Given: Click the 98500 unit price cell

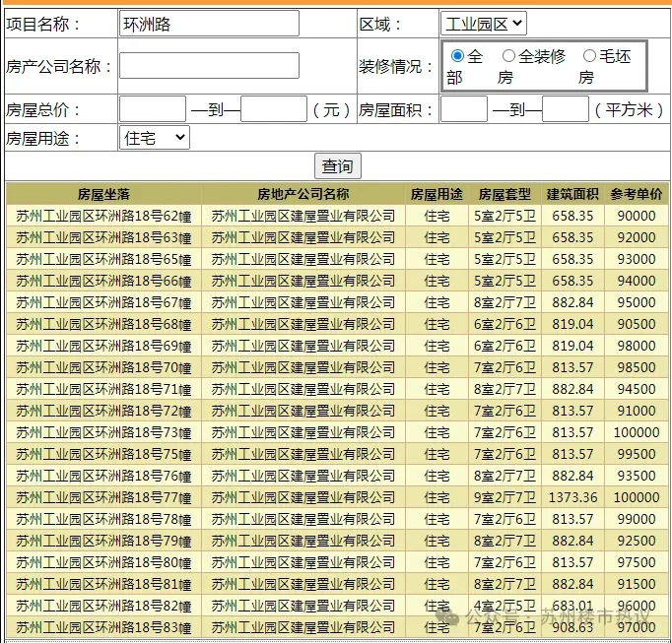Looking at the screenshot, I should (x=637, y=367).
